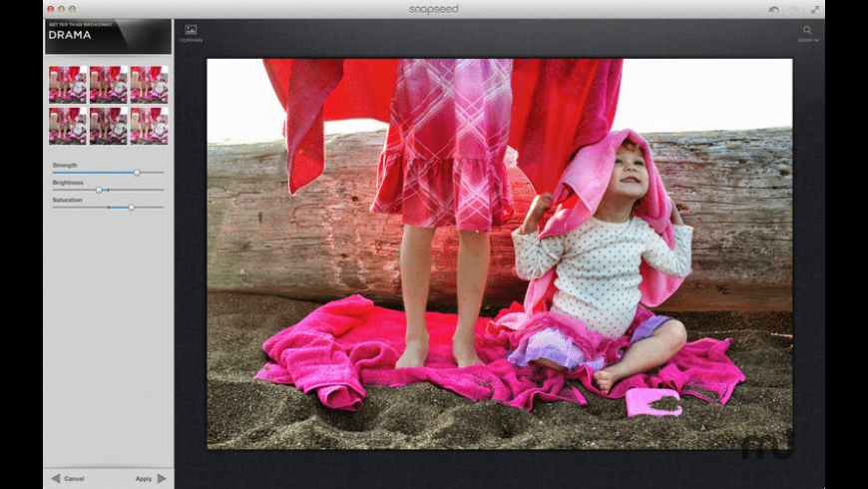The height and width of the screenshot is (489, 868).
Task: Pick the top-right Drama preset thumbnail
Action: coord(149,84)
